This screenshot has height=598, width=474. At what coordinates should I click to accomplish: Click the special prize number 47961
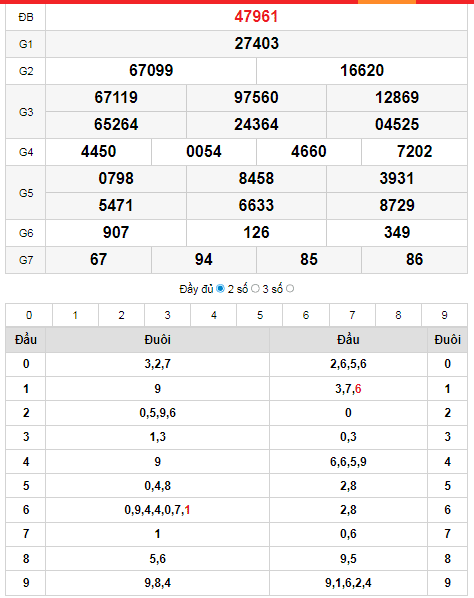pos(256,17)
